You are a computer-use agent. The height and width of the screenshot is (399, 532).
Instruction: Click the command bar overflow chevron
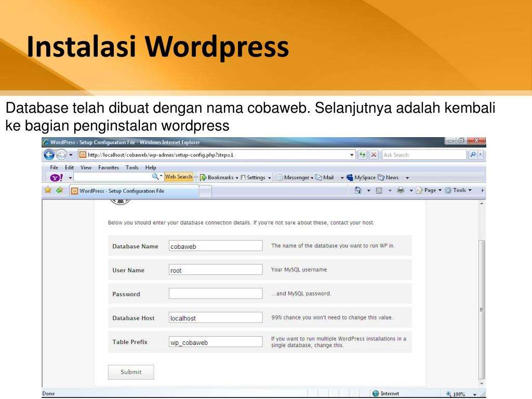[x=483, y=191]
